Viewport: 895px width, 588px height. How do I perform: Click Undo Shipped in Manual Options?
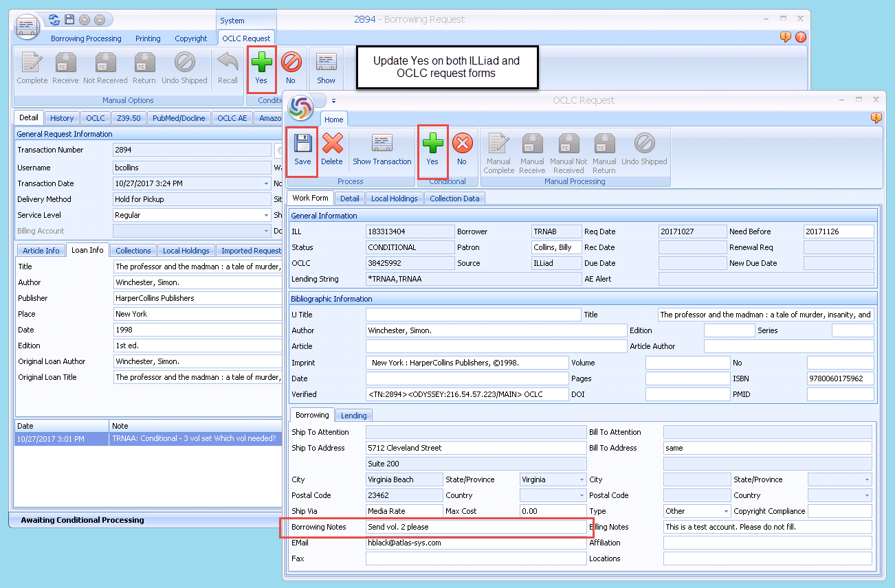(184, 67)
